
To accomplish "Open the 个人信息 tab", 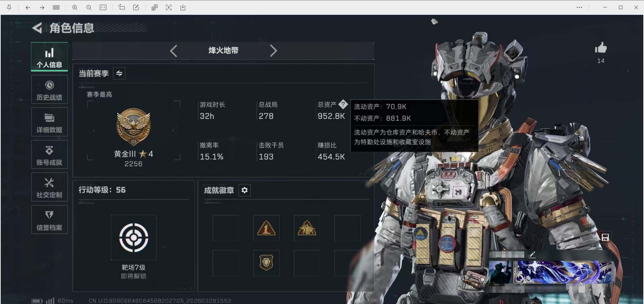I will point(49,56).
